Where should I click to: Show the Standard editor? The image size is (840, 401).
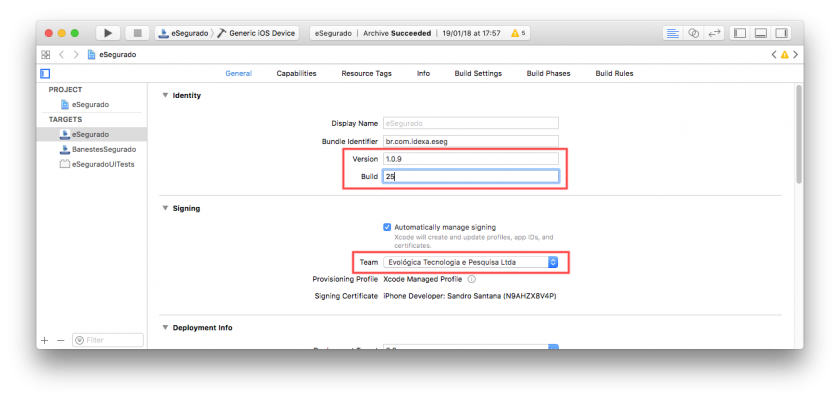672,33
